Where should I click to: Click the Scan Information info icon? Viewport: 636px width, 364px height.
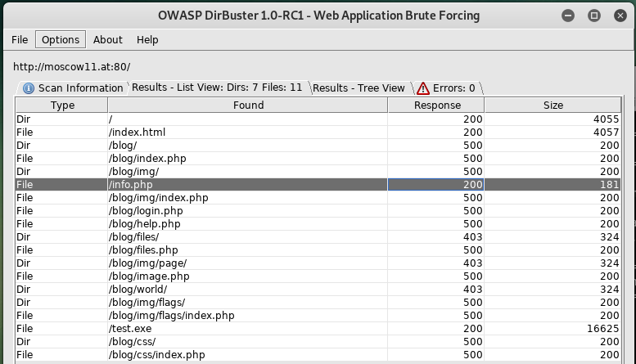pyautogui.click(x=29, y=88)
